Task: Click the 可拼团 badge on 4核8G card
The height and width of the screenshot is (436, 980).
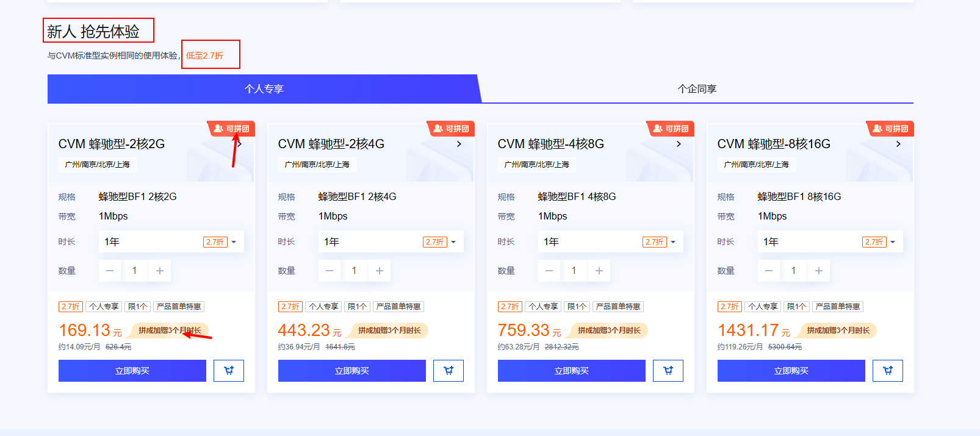Action: click(x=671, y=129)
